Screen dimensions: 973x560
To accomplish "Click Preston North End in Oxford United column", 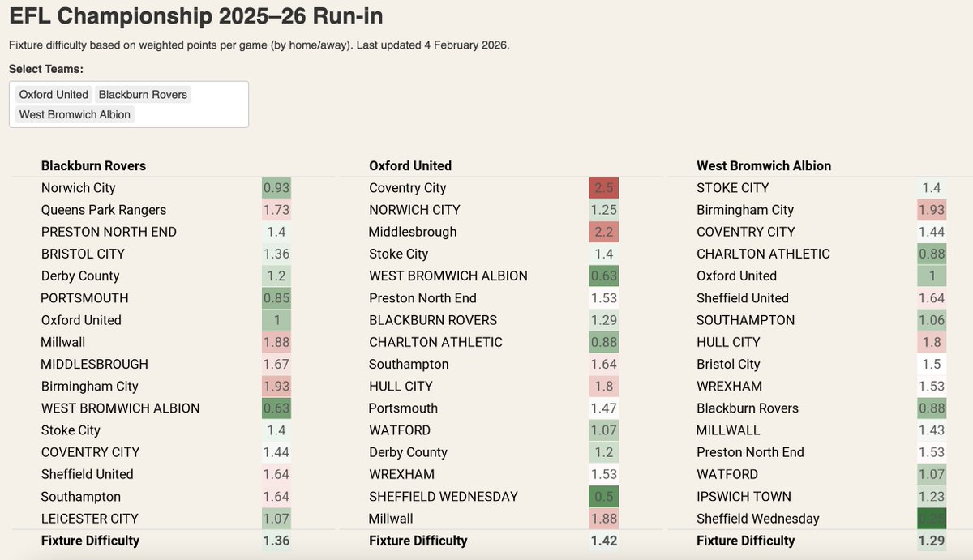I will click(422, 298).
